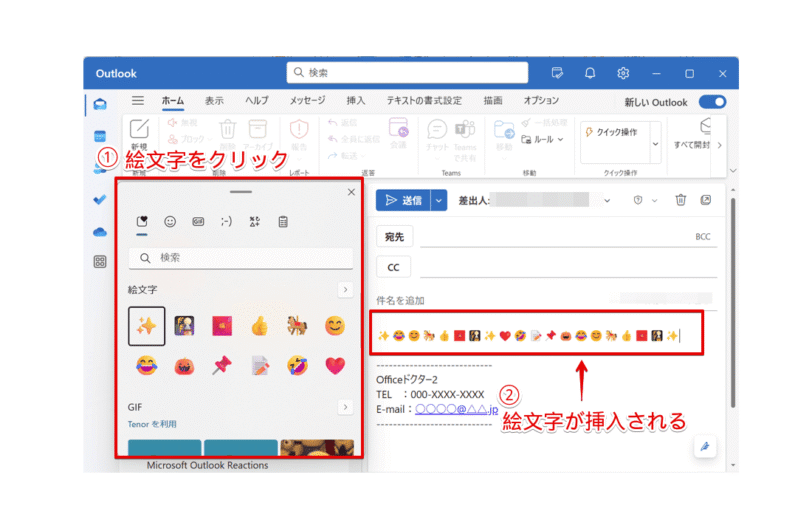Screen dimensions: 812x517
Task: Switch to the オプション tab
Action: pyautogui.click(x=541, y=100)
